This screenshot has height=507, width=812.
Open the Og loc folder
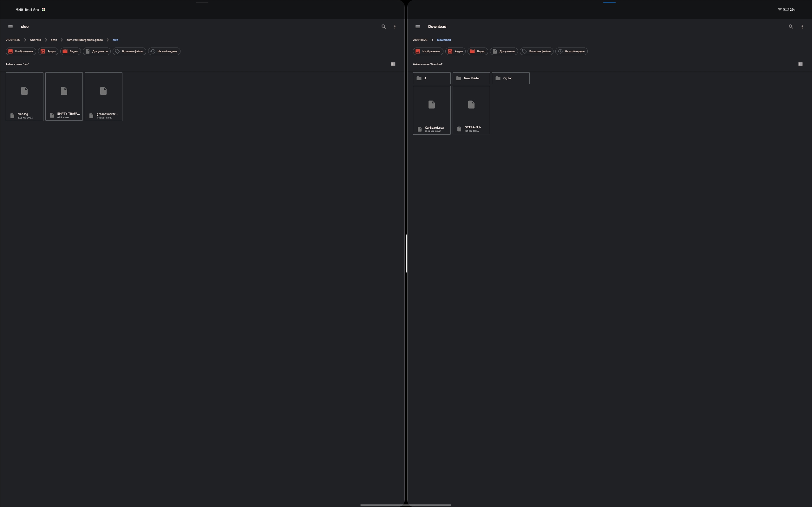coord(510,78)
